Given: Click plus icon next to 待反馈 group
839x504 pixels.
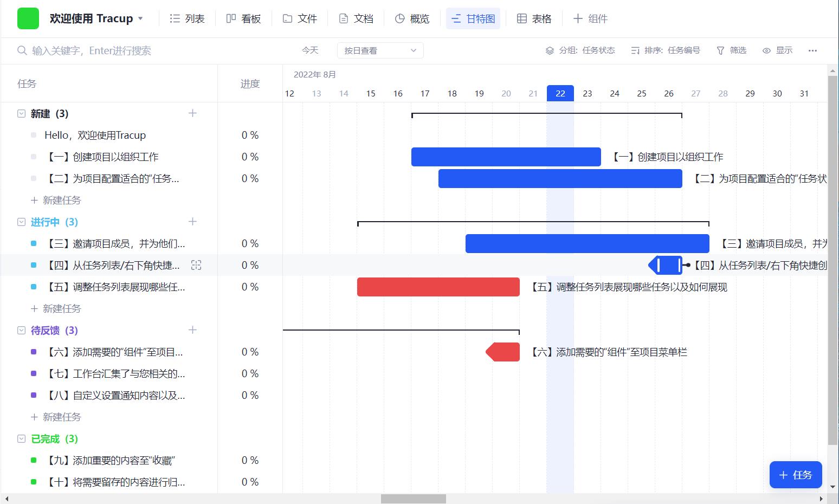Looking at the screenshot, I should click(192, 330).
